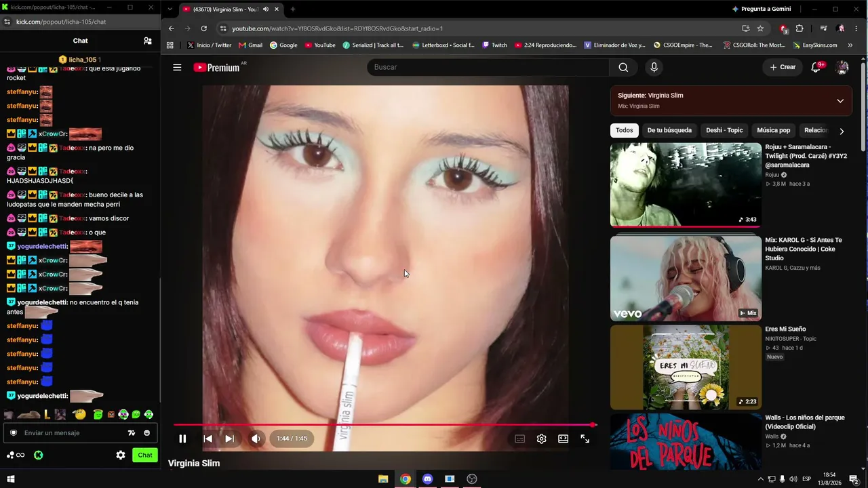Bookmark this page with the star

point(760,28)
